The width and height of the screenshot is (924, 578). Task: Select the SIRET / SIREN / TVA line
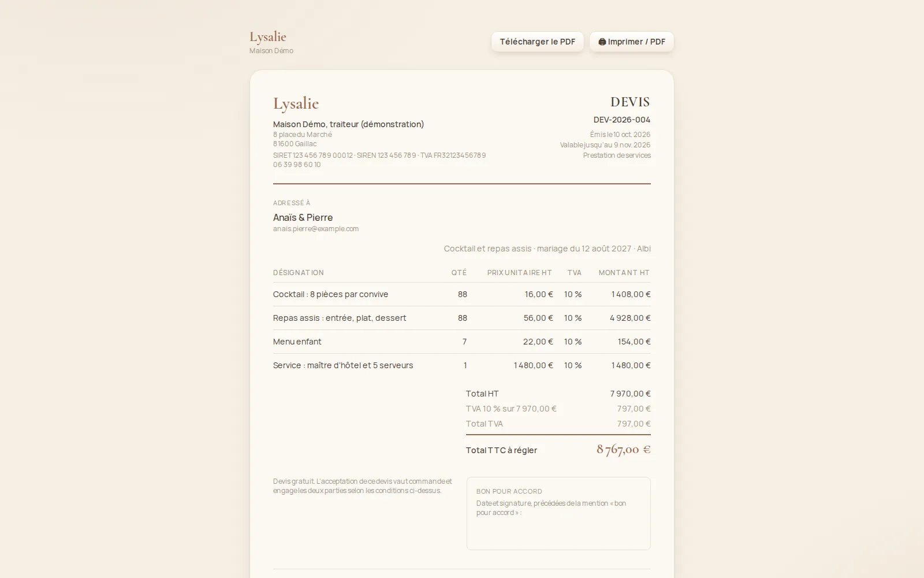pos(379,155)
